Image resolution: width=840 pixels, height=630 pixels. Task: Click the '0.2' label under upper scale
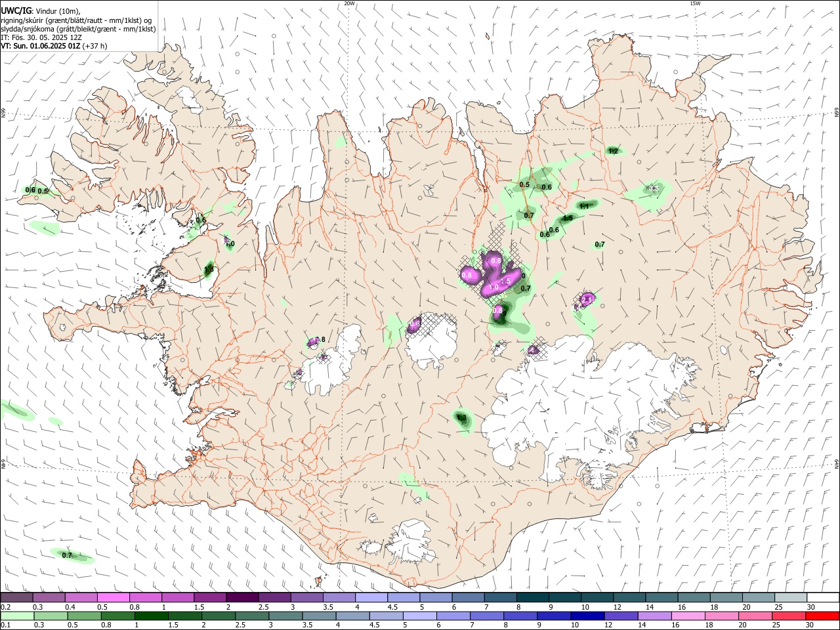[5, 607]
